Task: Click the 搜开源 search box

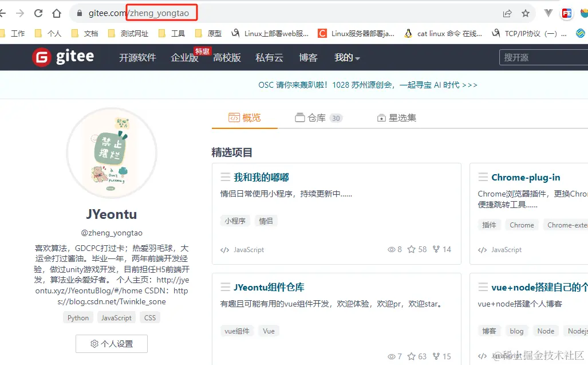Action: [544, 57]
